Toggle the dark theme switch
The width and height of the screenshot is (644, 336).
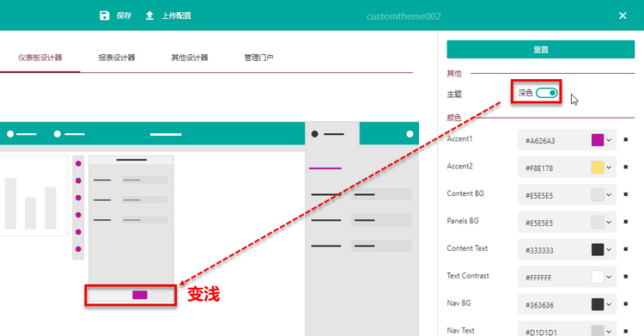point(546,93)
